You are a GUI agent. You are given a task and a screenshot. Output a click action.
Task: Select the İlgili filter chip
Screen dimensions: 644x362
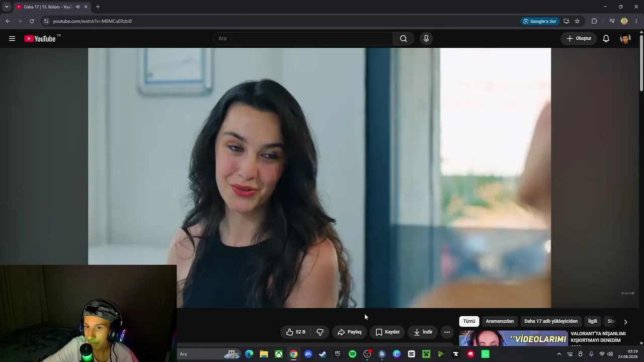(593, 321)
